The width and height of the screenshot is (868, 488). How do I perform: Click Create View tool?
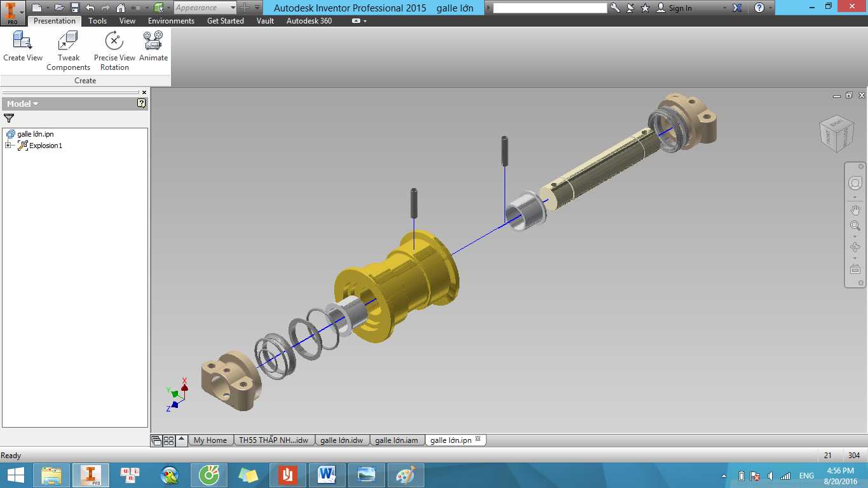(23, 46)
